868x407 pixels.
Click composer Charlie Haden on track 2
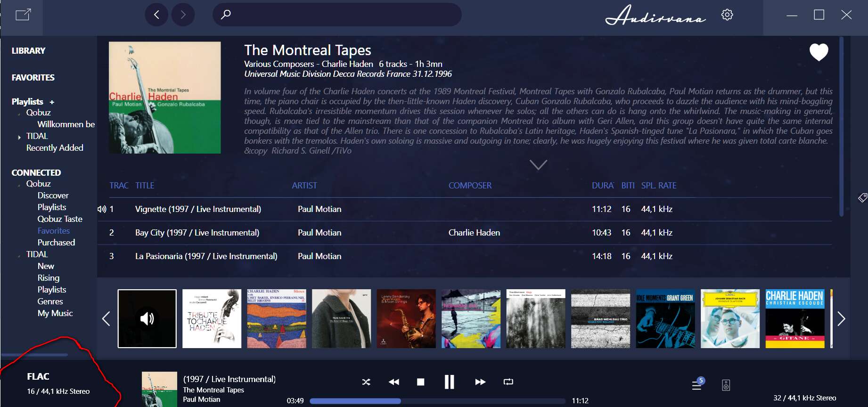pos(474,233)
